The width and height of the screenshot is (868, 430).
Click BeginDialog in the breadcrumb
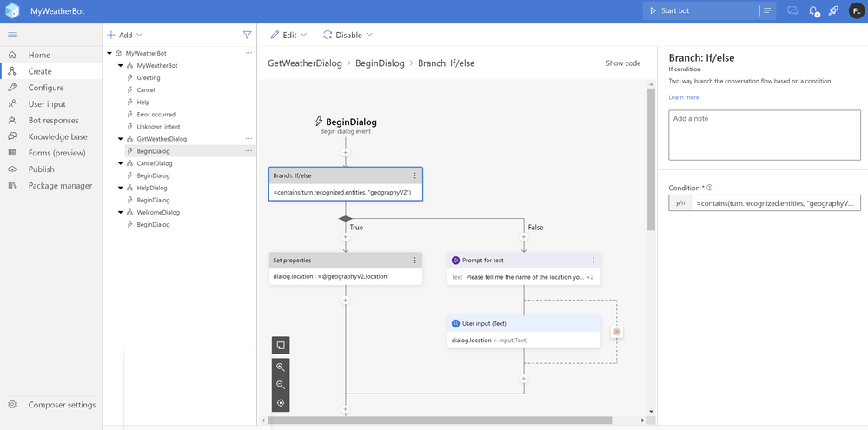380,63
